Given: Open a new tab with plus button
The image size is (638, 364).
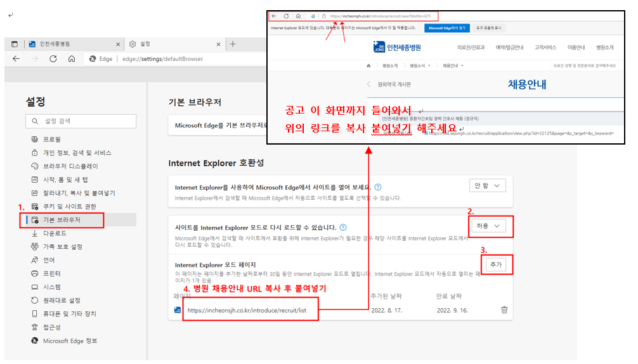Looking at the screenshot, I should coord(233,44).
